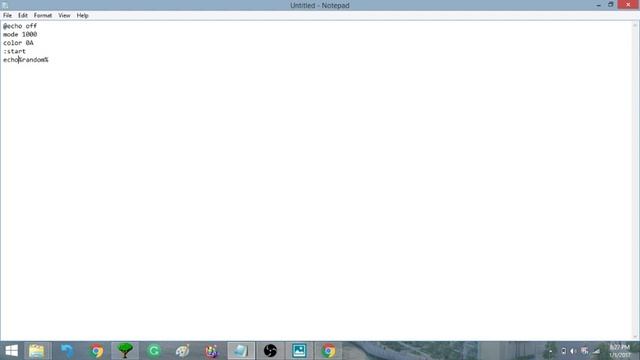Open File Explorer from the taskbar
This screenshot has width=640, height=360.
pos(37,351)
